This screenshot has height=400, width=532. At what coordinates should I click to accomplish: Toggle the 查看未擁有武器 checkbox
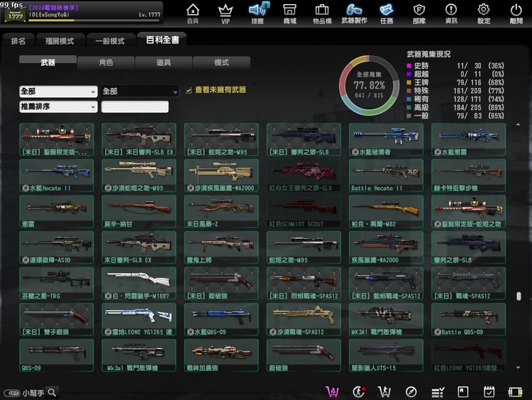pos(188,90)
